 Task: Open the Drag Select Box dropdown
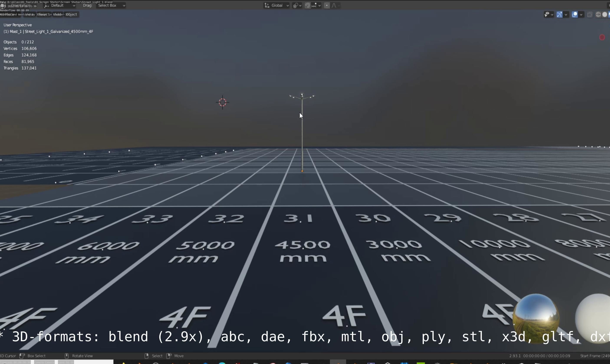pos(111,5)
